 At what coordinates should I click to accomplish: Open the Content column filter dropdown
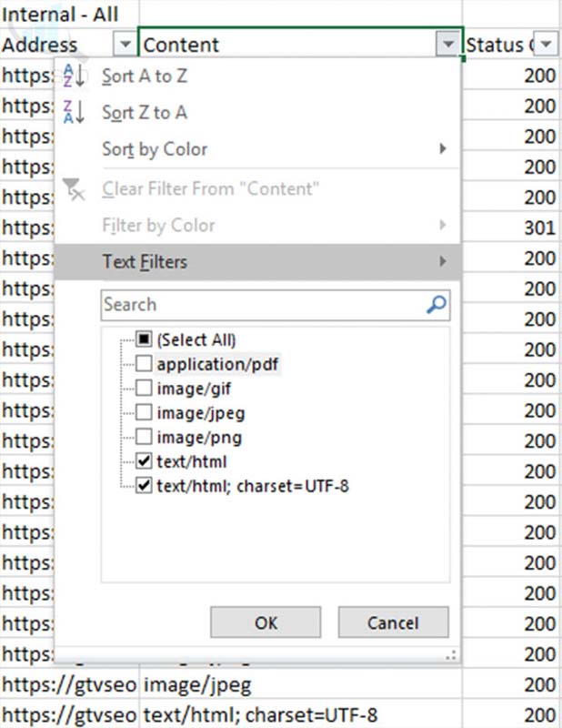coord(447,44)
